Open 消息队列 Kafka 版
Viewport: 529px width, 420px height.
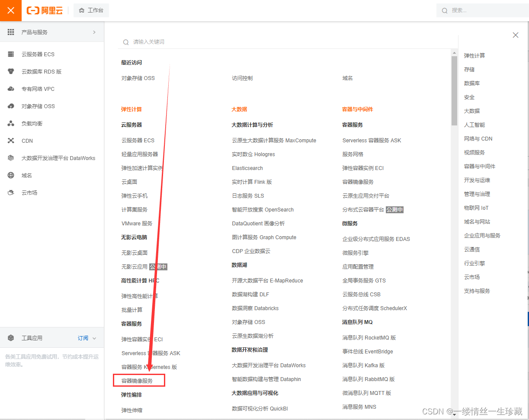pos(364,365)
